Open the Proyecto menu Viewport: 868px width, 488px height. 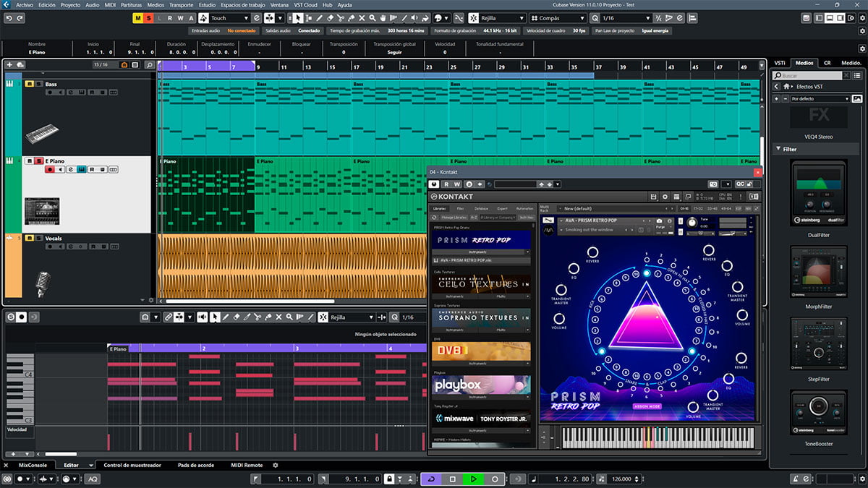click(x=70, y=4)
